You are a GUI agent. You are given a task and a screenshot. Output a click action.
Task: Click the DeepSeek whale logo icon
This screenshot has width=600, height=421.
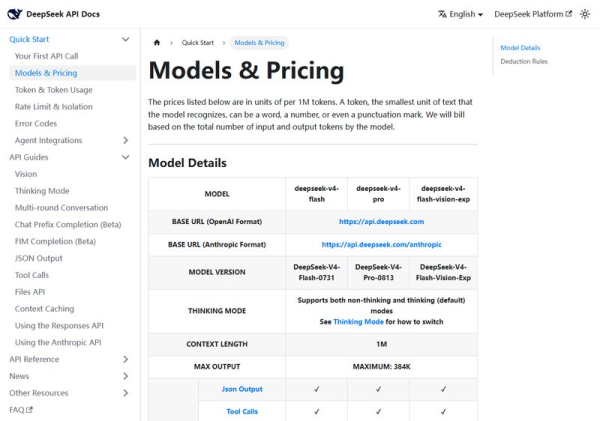click(15, 14)
